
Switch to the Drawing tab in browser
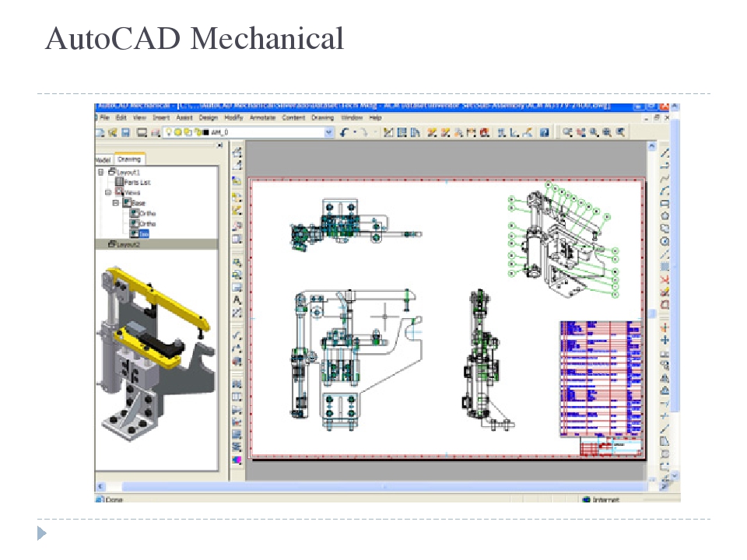[129, 159]
